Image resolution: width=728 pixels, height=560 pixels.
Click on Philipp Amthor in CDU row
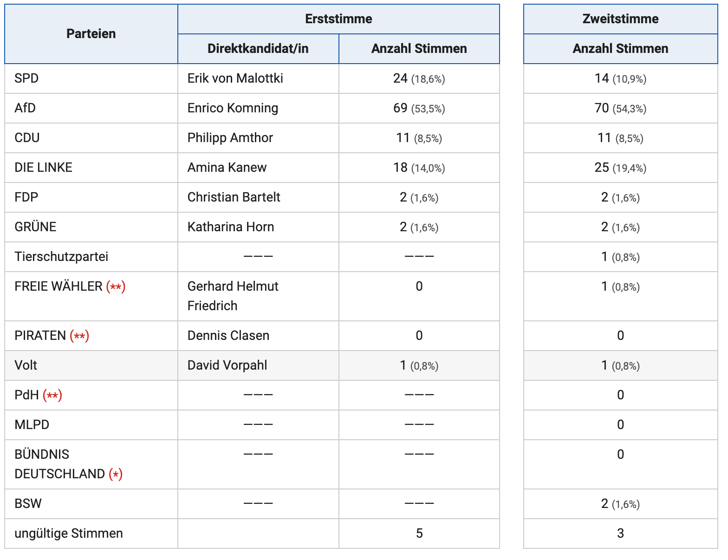click(x=230, y=138)
